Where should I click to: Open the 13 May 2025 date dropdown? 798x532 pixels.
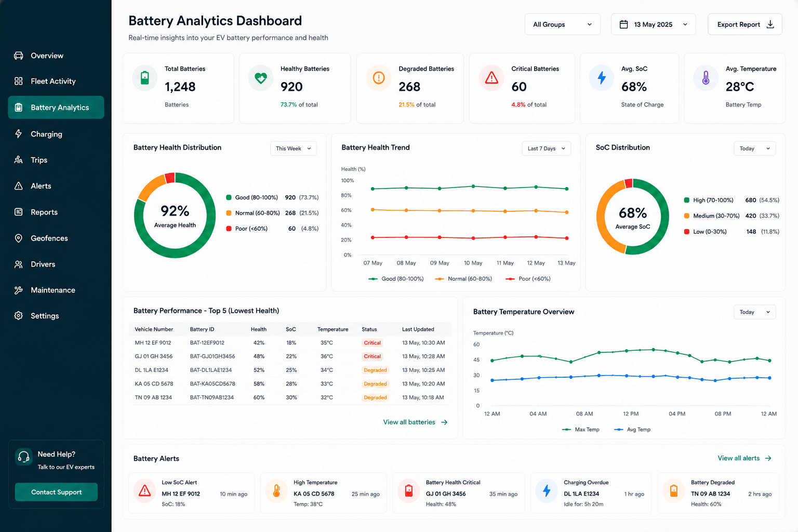click(x=653, y=24)
